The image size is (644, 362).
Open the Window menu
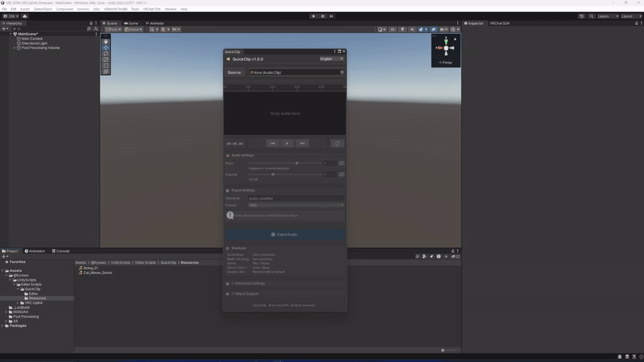click(x=171, y=9)
